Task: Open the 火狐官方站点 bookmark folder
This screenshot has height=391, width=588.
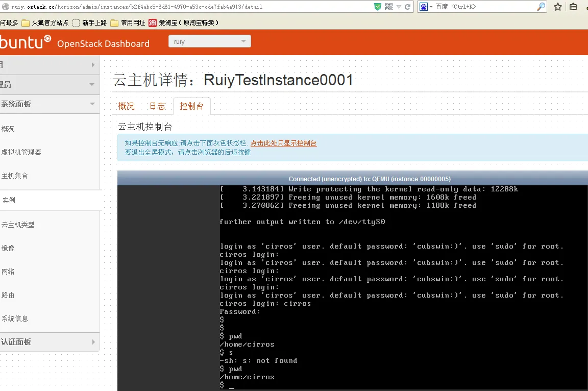Action: (x=45, y=23)
